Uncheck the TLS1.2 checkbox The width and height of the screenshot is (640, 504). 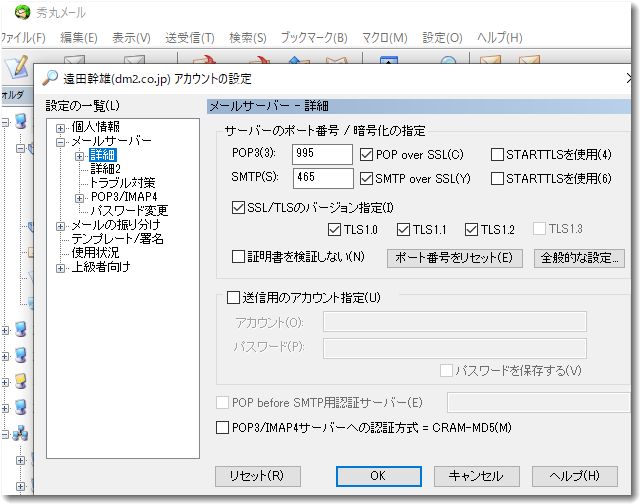[471, 229]
